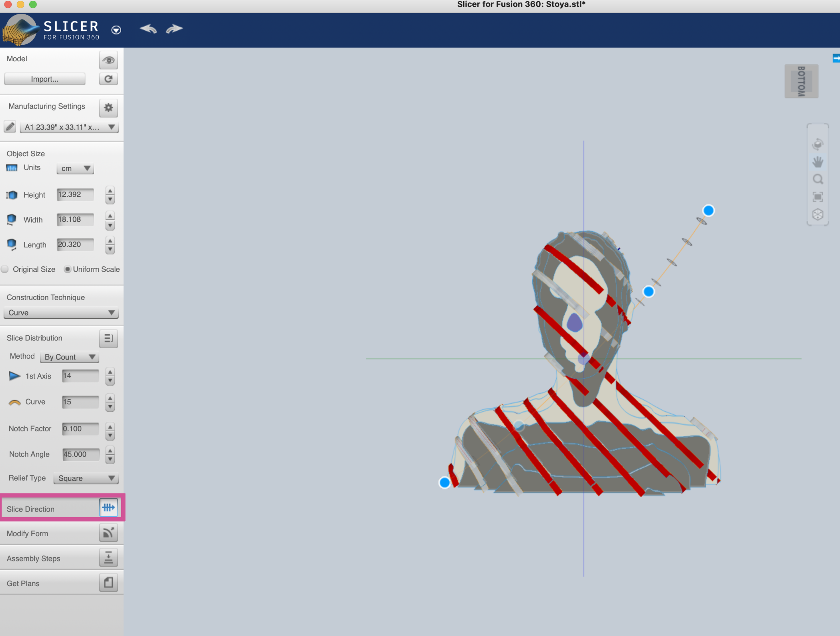The width and height of the screenshot is (840, 636).
Task: Click the fit-to-view icon
Action: 817,197
